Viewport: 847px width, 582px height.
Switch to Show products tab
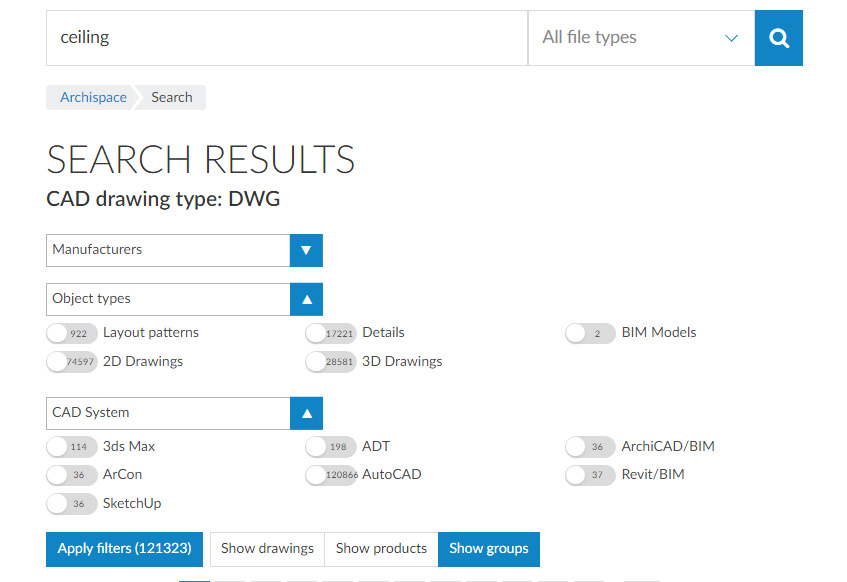coord(381,549)
